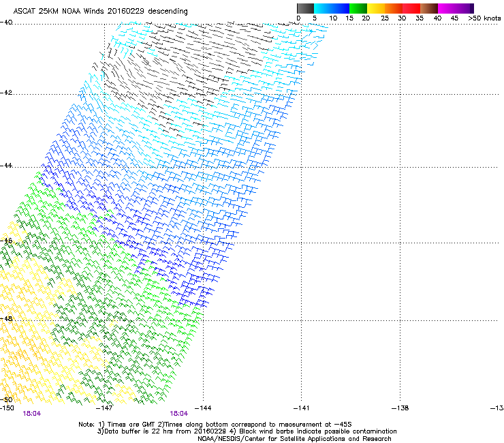Click latitude axis label '-44'

click(6, 166)
